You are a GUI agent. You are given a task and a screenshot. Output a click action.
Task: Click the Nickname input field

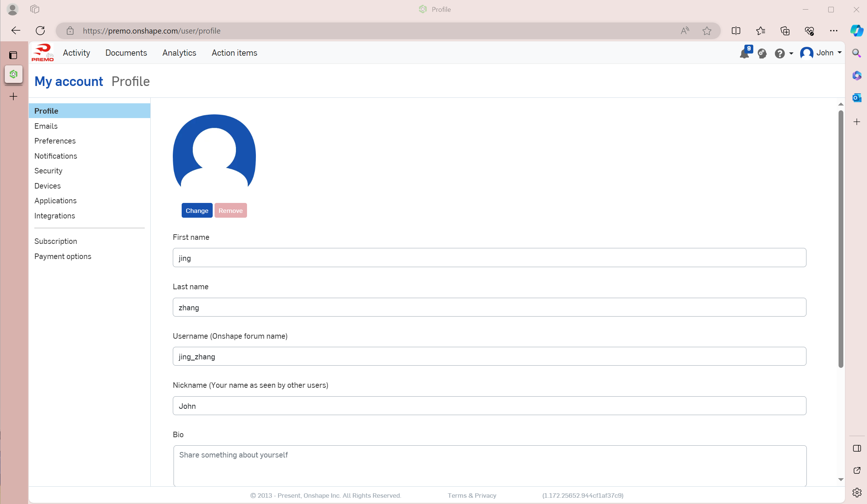tap(489, 406)
